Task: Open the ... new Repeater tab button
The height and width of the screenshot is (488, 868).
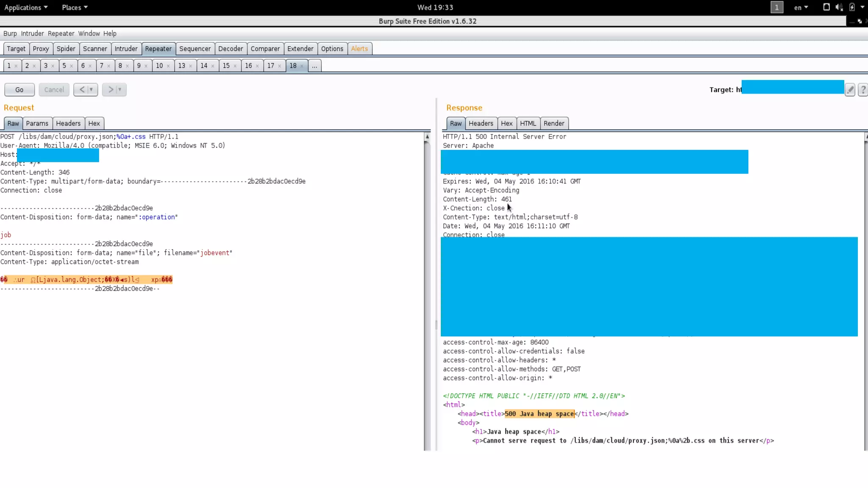Action: coord(314,66)
